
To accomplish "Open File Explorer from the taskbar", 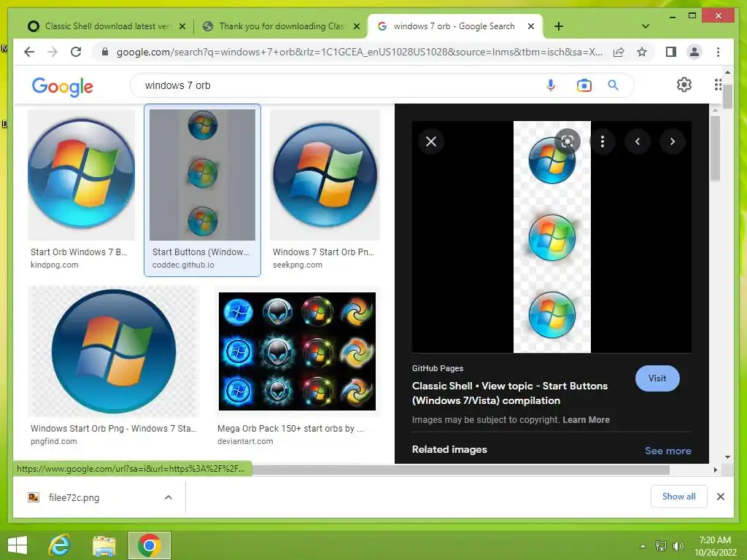I will click(104, 545).
